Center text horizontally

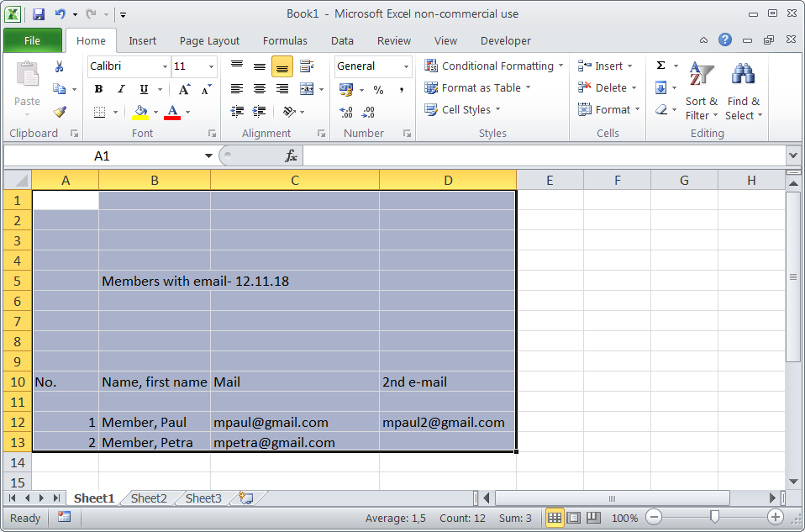(x=260, y=89)
